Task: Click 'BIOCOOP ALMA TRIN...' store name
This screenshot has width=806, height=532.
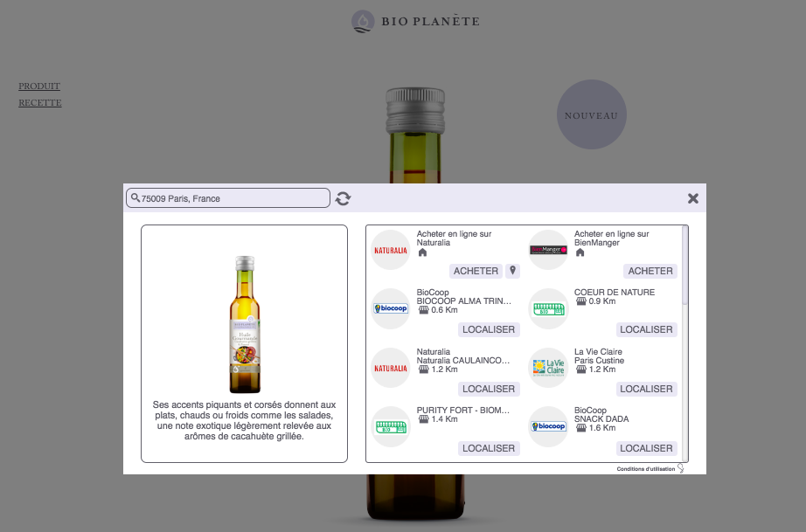Action: pyautogui.click(x=464, y=301)
